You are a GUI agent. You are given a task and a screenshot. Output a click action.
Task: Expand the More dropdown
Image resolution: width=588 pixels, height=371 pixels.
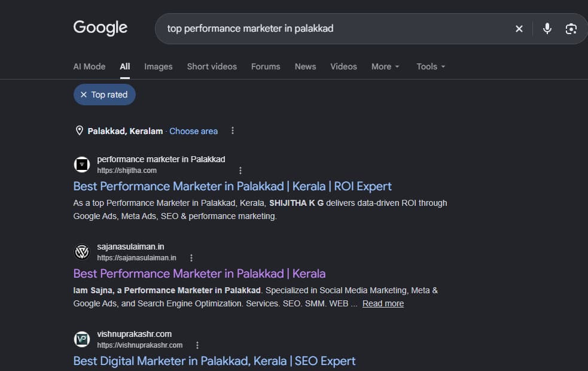tap(385, 66)
